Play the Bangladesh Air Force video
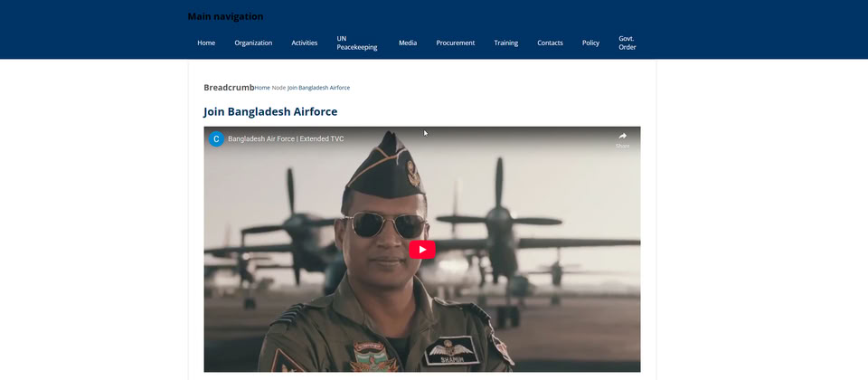Viewport: 868px width, 380px height. point(422,249)
